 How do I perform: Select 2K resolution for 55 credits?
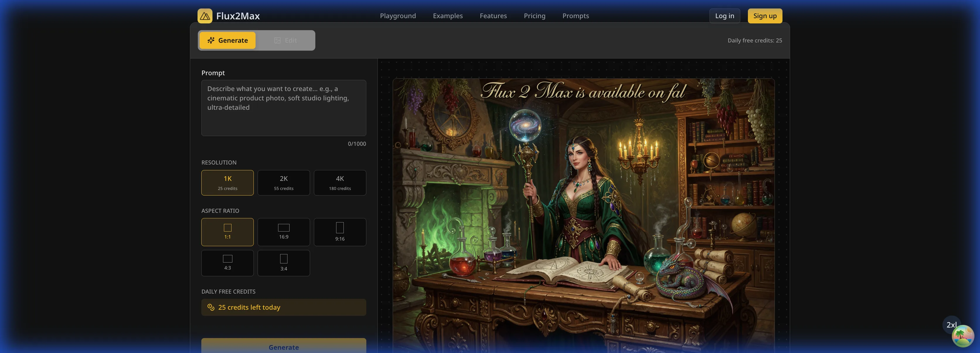click(x=284, y=183)
